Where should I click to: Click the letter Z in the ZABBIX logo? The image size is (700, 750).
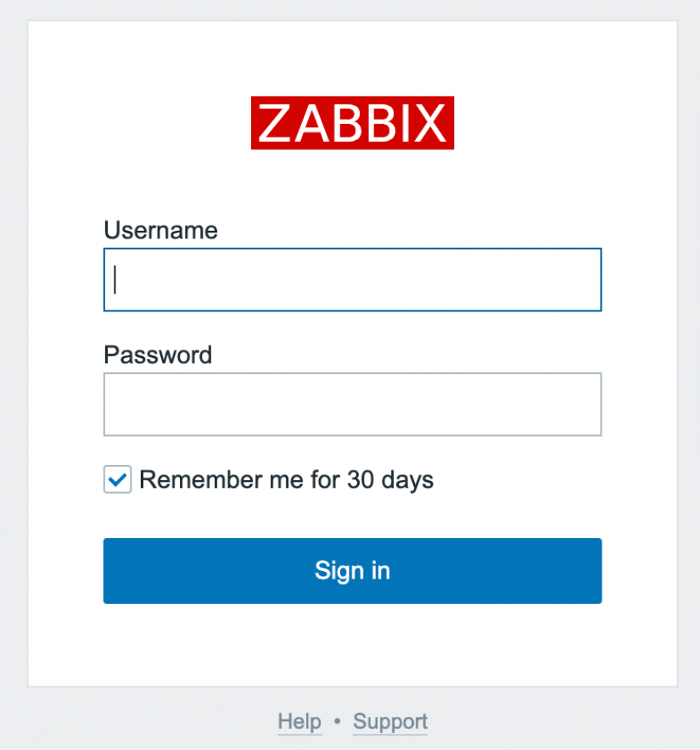click(x=273, y=124)
